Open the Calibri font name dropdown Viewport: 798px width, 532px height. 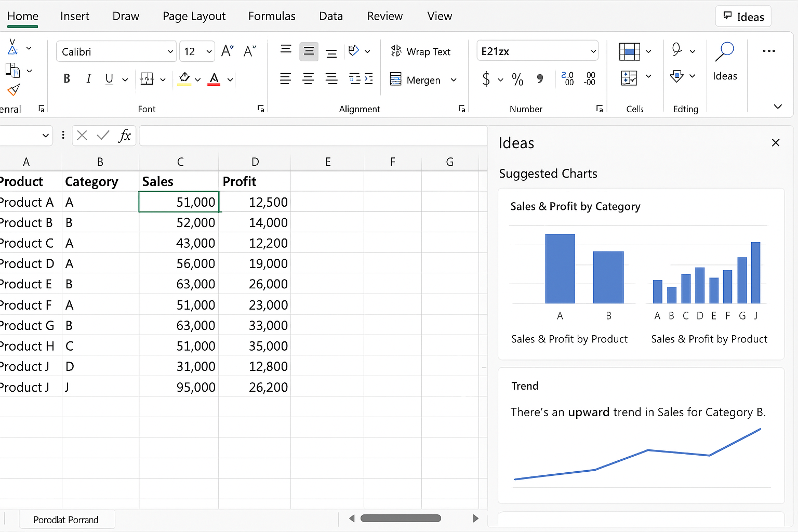170,51
